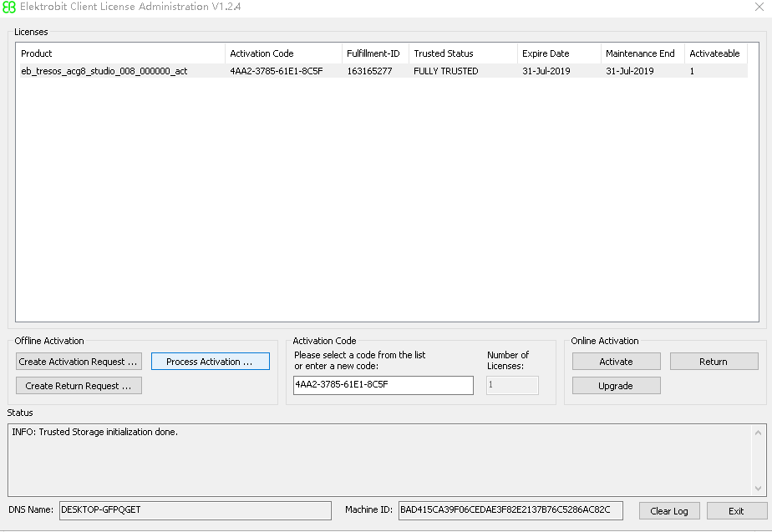Exit the license administration tool

(737, 511)
